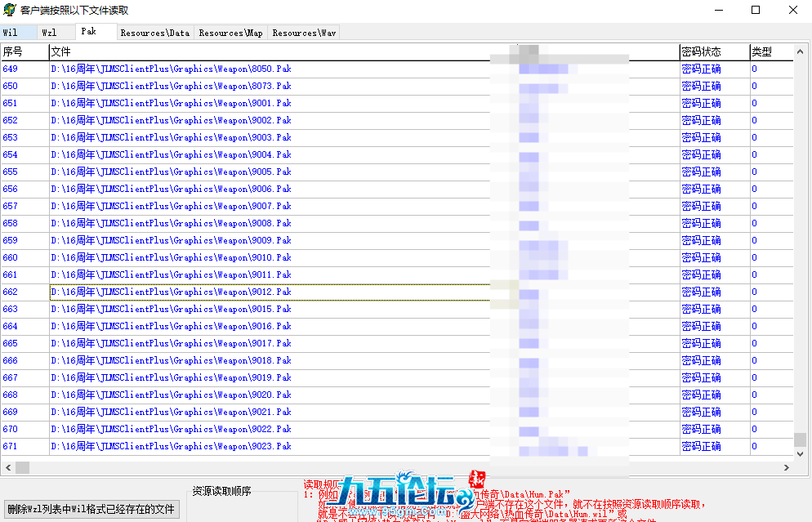Click row number 660
The height and width of the screenshot is (522, 812).
pyautogui.click(x=11, y=257)
